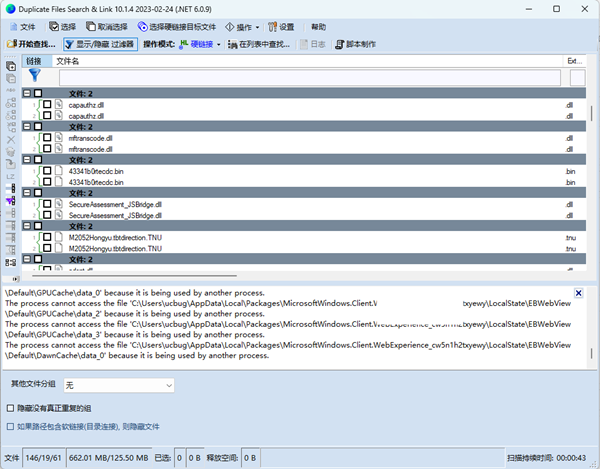Image resolution: width=600 pixels, height=469 pixels.
Task: Open the 操作 dropdown arrow
Action: 258,27
